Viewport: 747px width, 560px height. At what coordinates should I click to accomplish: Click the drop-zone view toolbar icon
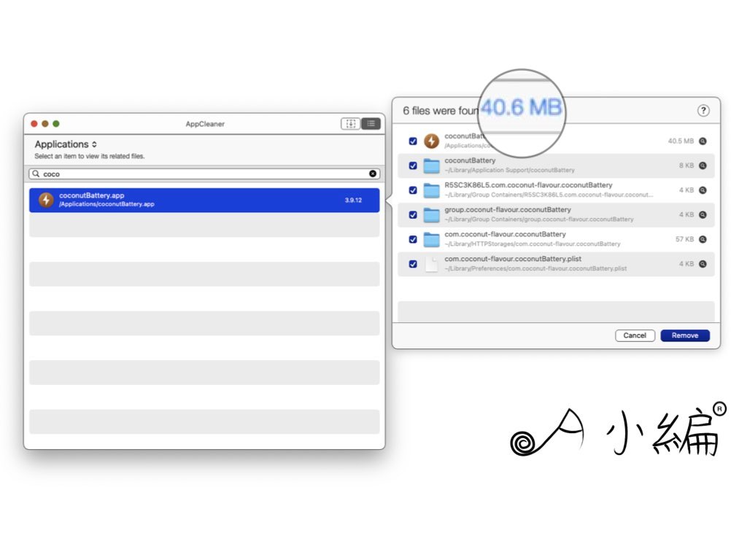pyautogui.click(x=351, y=124)
